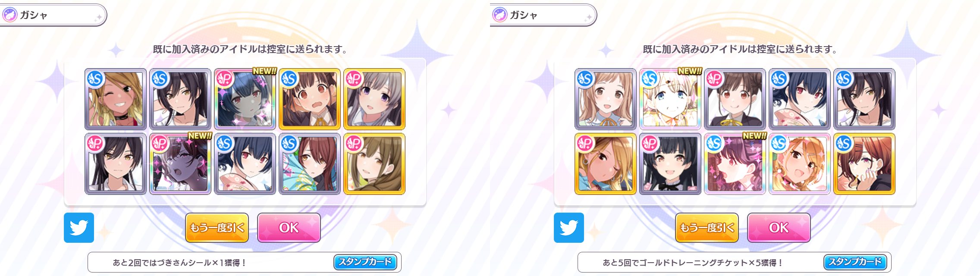Open スタンプカード in left panel

click(x=365, y=262)
